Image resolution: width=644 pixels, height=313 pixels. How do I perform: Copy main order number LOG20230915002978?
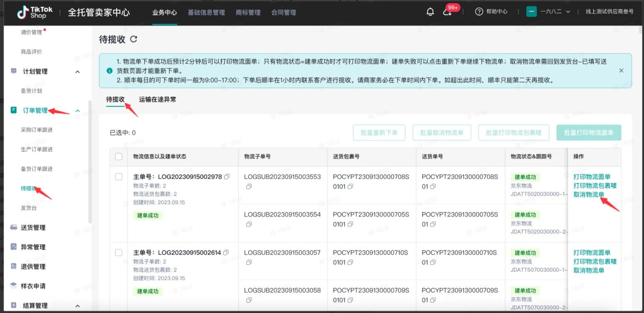click(227, 177)
